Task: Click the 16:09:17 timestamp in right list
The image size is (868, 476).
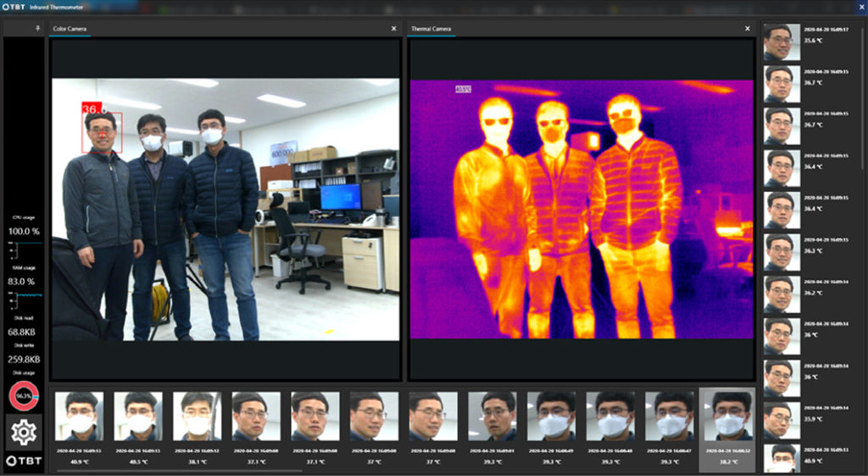Action: coord(826,30)
